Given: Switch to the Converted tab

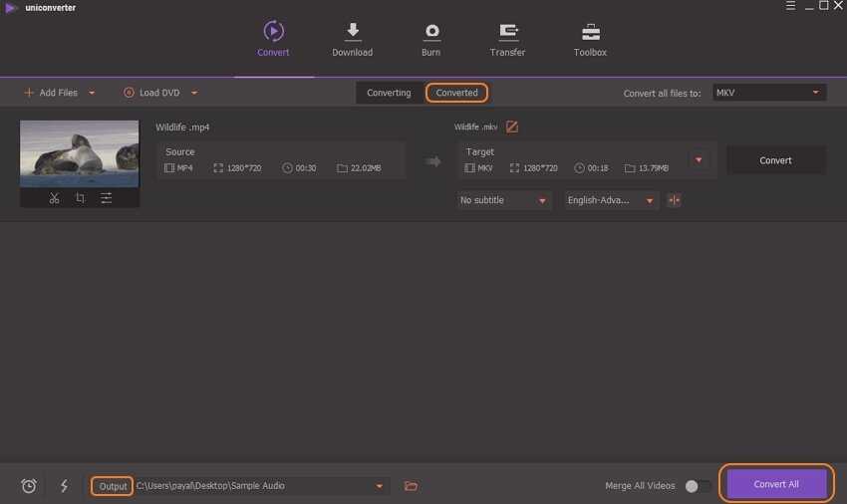Looking at the screenshot, I should [x=457, y=93].
